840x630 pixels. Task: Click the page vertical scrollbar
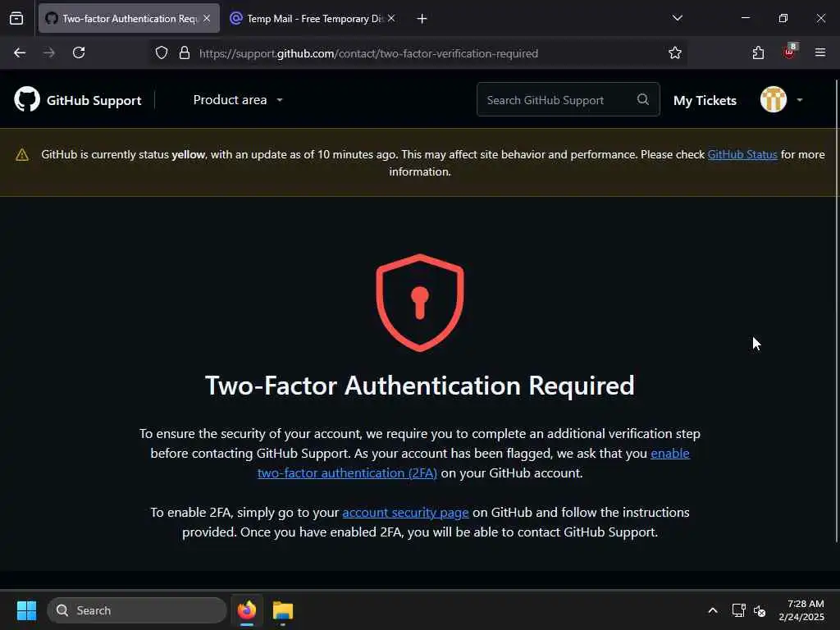point(836,311)
